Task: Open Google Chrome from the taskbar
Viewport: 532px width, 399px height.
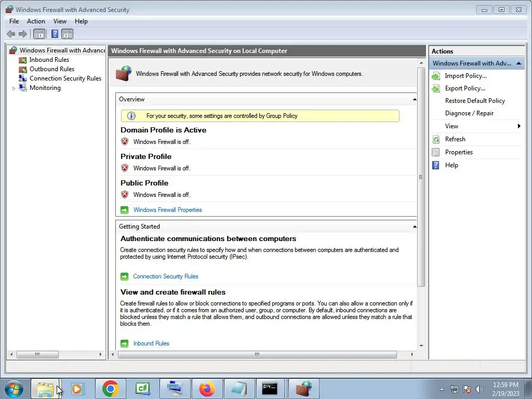Action: [x=111, y=389]
